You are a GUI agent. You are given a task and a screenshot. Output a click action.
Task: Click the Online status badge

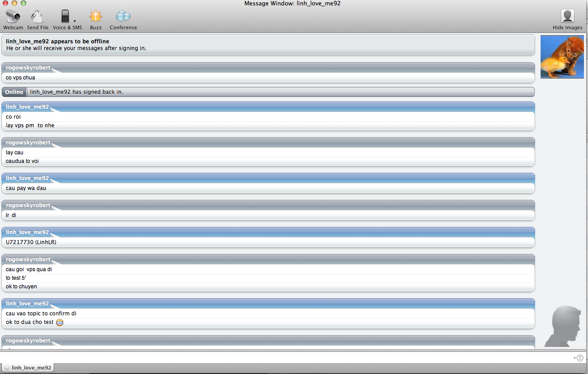coord(14,92)
